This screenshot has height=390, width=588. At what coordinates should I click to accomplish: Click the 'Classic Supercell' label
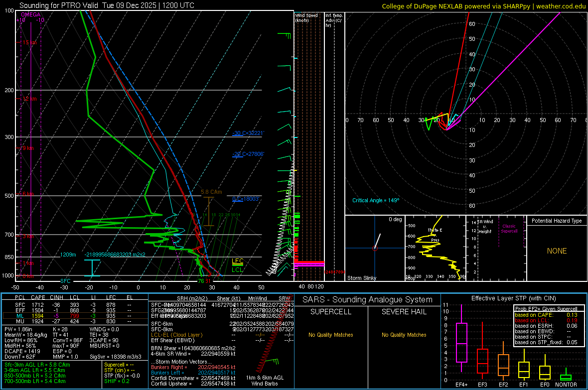509,229
